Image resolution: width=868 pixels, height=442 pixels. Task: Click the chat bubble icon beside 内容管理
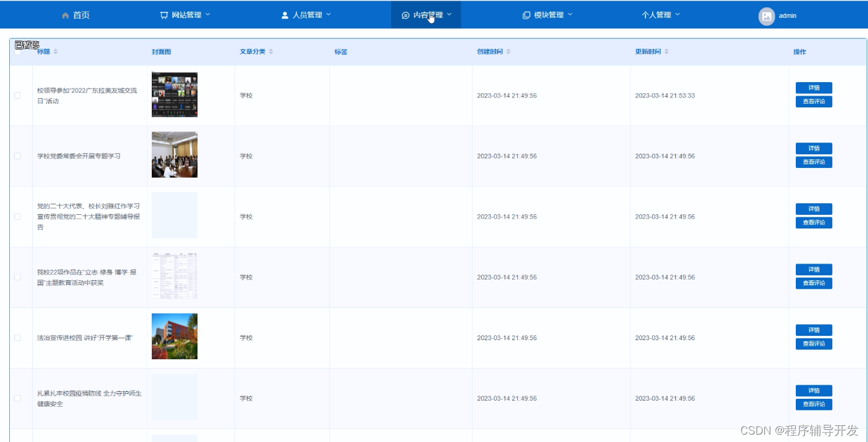pyautogui.click(x=405, y=15)
